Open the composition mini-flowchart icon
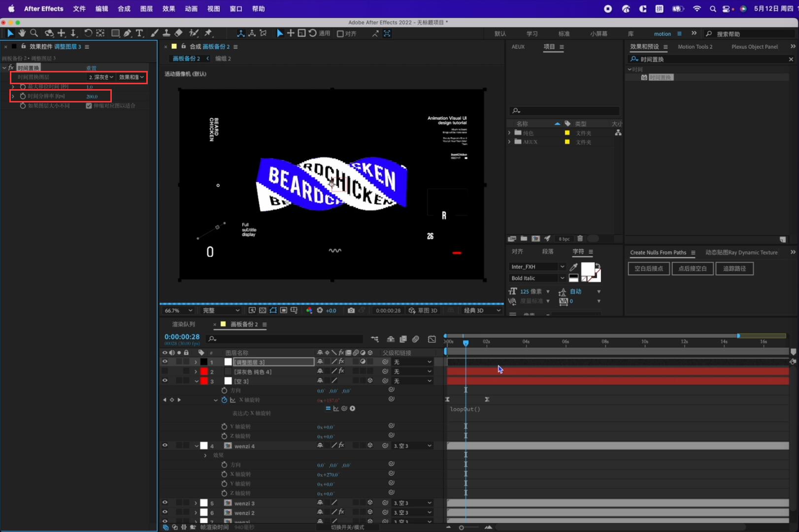The width and height of the screenshot is (799, 532). [375, 339]
